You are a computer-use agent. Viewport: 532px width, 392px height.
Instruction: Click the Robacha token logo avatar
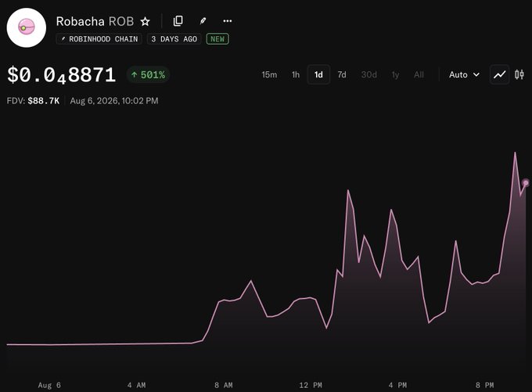pos(27,27)
